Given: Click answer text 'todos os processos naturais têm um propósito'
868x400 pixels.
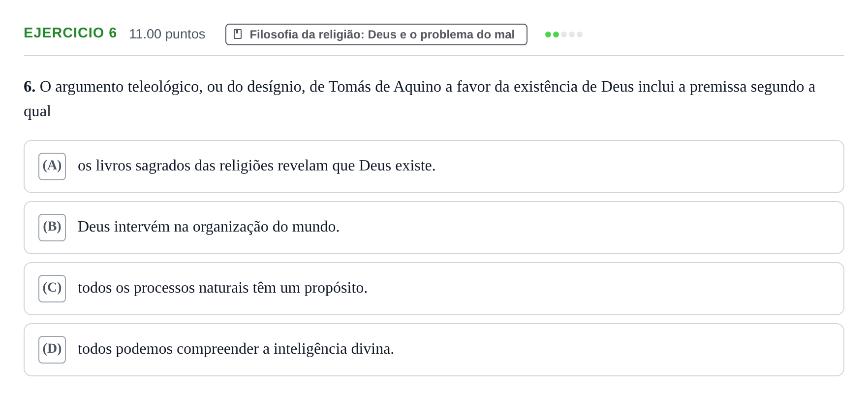Looking at the screenshot, I should [222, 288].
